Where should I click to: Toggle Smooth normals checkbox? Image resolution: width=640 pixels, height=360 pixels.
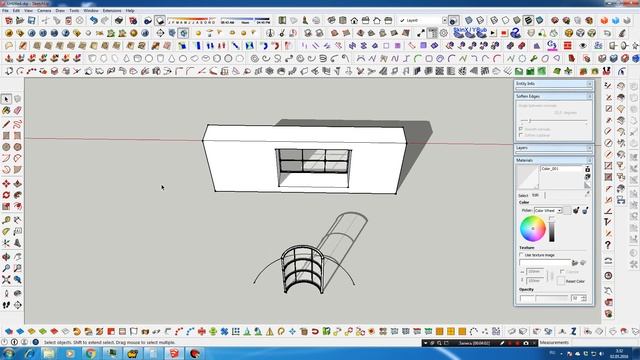521,129
